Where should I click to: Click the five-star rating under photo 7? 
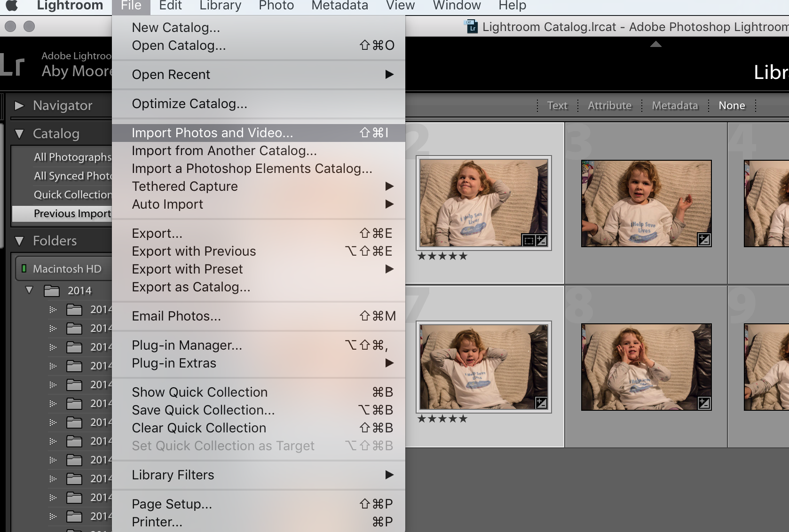coord(442,419)
